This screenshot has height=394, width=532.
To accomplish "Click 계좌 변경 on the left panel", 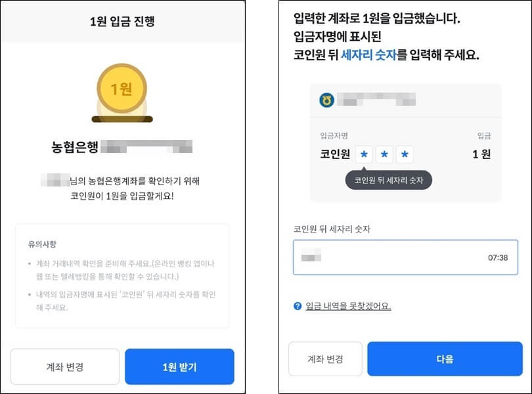I will 64,367.
